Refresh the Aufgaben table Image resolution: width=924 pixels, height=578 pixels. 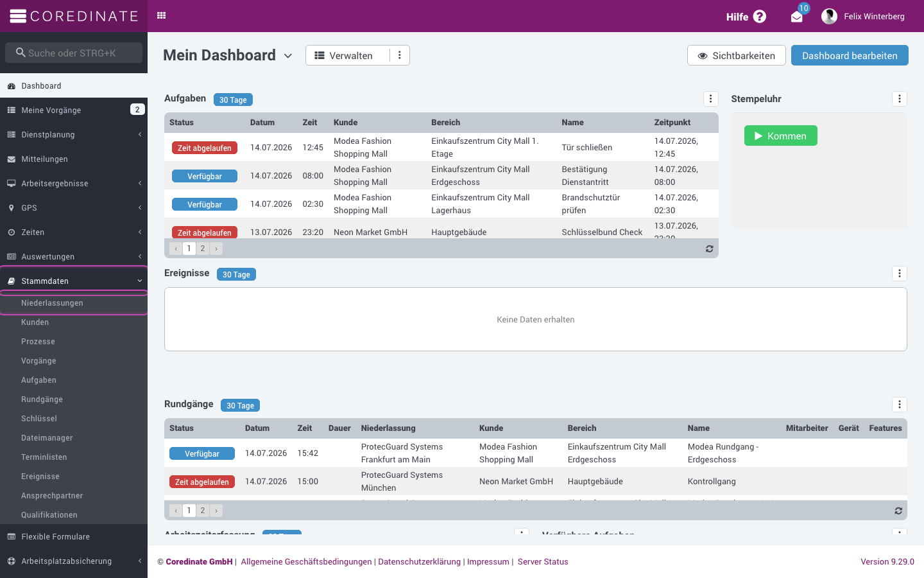710,249
